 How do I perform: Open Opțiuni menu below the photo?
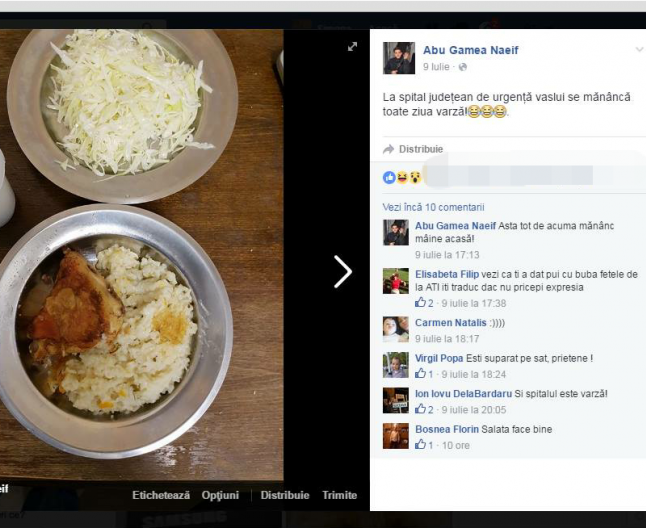click(220, 495)
